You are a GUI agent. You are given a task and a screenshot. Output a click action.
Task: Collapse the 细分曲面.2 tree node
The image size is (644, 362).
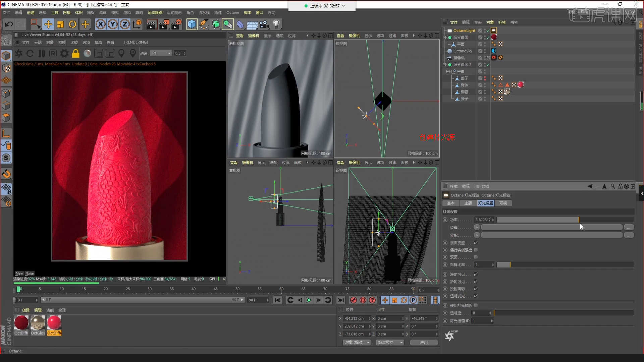(444, 65)
